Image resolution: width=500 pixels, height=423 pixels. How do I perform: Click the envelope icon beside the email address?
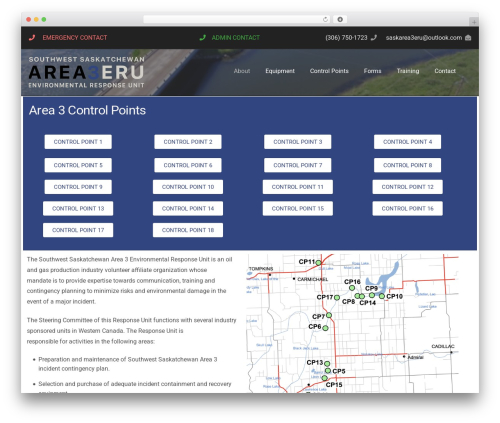(x=468, y=38)
